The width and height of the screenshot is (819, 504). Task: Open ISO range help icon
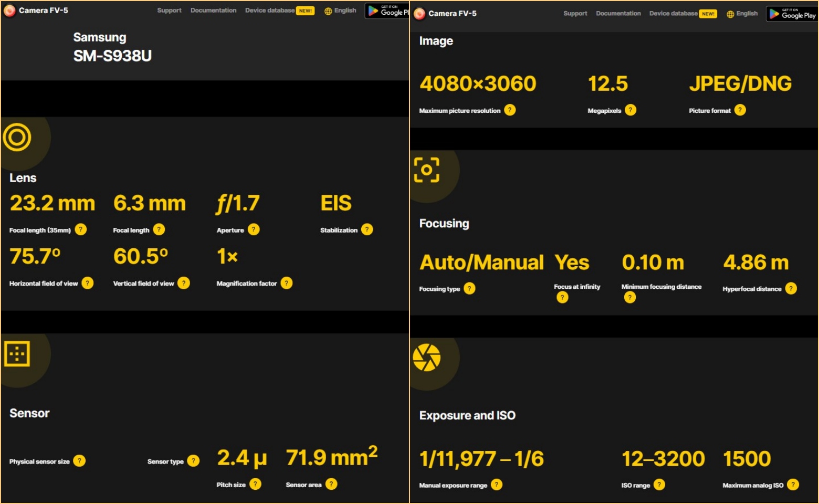[659, 485]
